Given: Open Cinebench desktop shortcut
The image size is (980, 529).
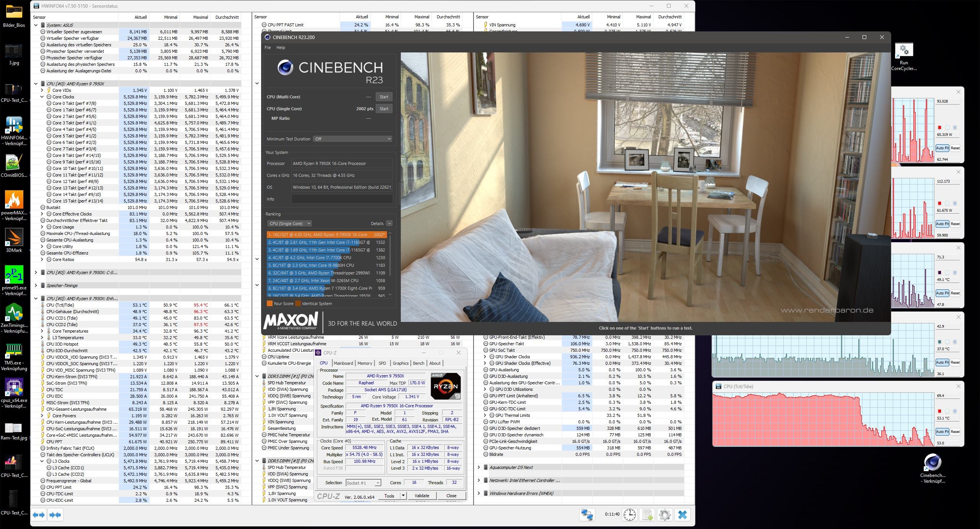Looking at the screenshot, I should click(933, 469).
